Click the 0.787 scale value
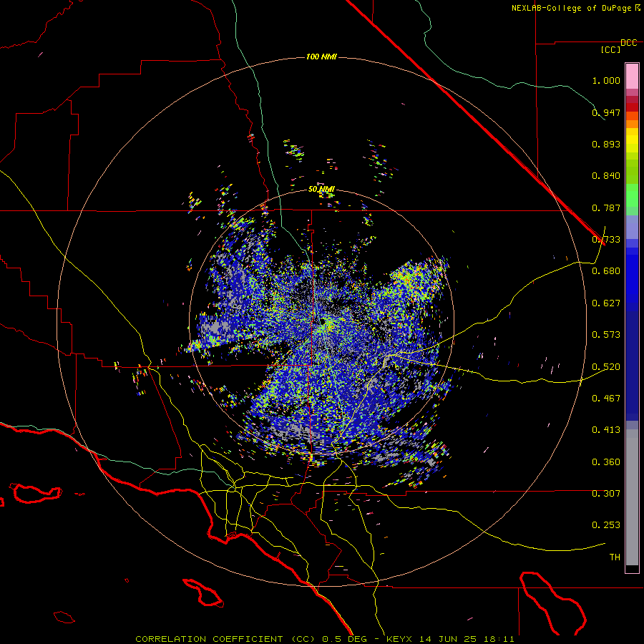644x644 pixels. click(606, 208)
